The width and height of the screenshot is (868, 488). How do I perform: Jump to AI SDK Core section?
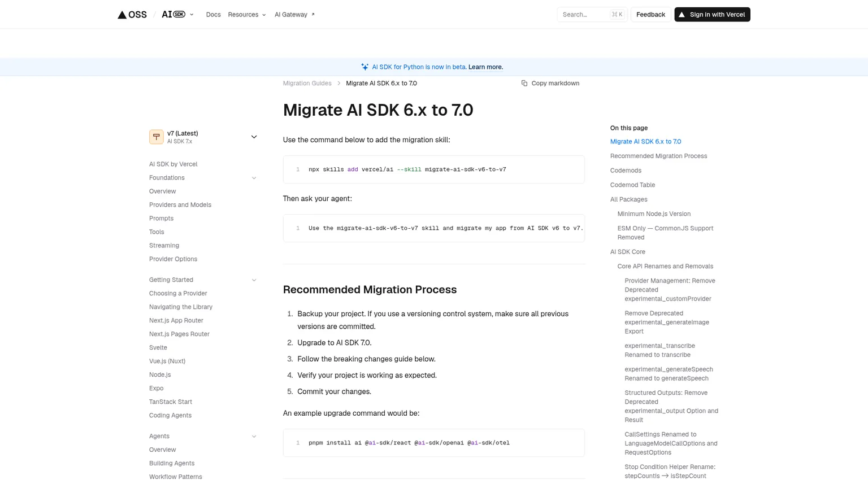point(628,252)
